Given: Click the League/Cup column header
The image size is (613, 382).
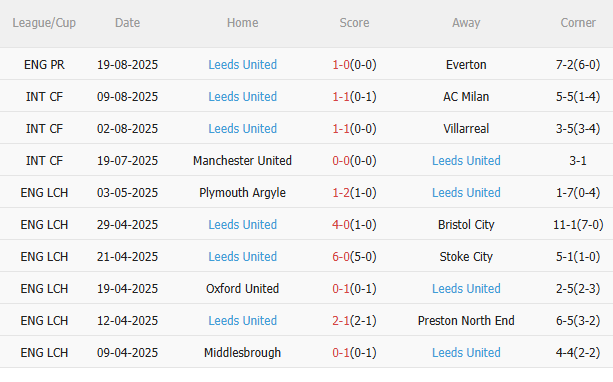Looking at the screenshot, I should point(44,23).
